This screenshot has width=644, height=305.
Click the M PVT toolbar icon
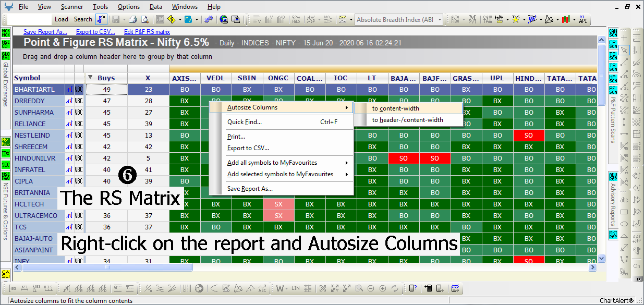click(472, 19)
